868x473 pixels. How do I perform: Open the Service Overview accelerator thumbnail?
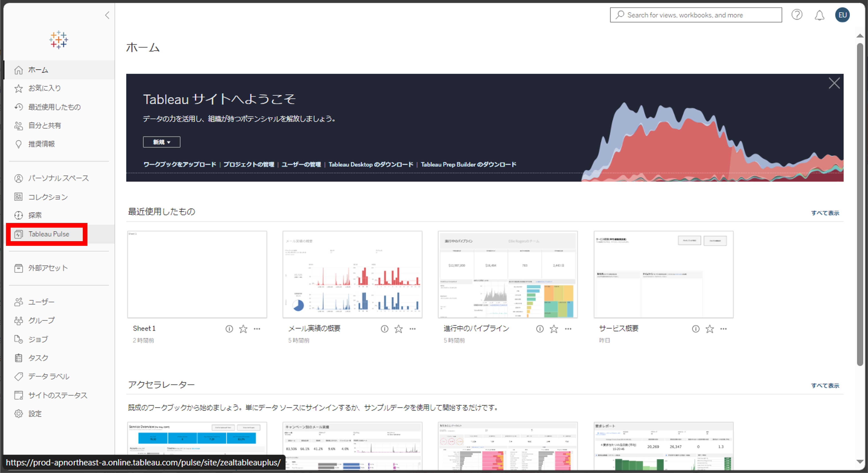pos(197,446)
